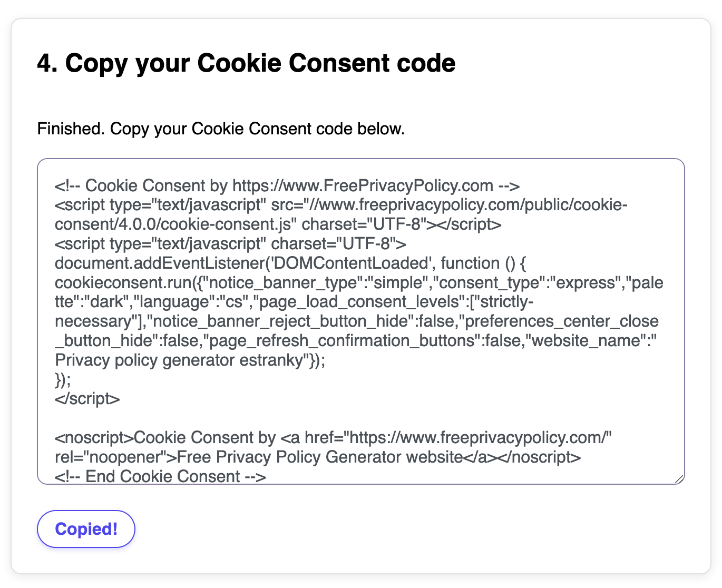Click the cookieconsent.run code line

click(x=358, y=283)
